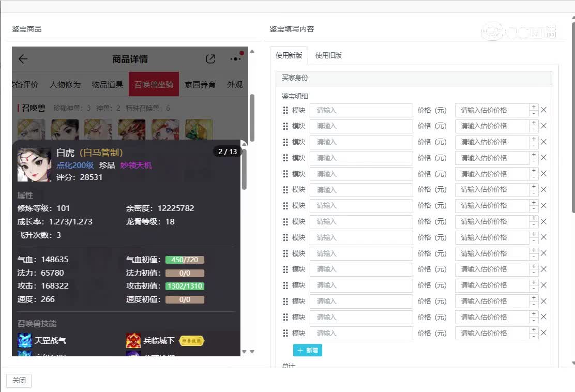Open the three-dot more menu with red dot

coord(235,58)
